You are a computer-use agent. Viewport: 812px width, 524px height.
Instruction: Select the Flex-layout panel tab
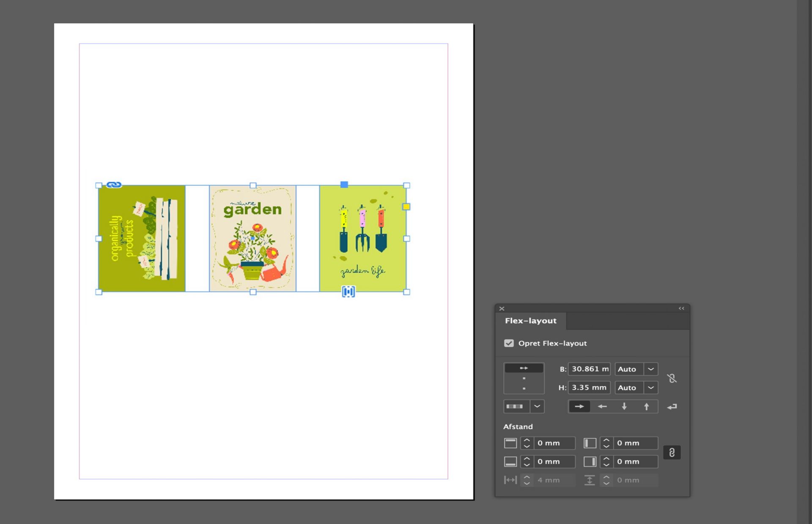[x=530, y=321]
